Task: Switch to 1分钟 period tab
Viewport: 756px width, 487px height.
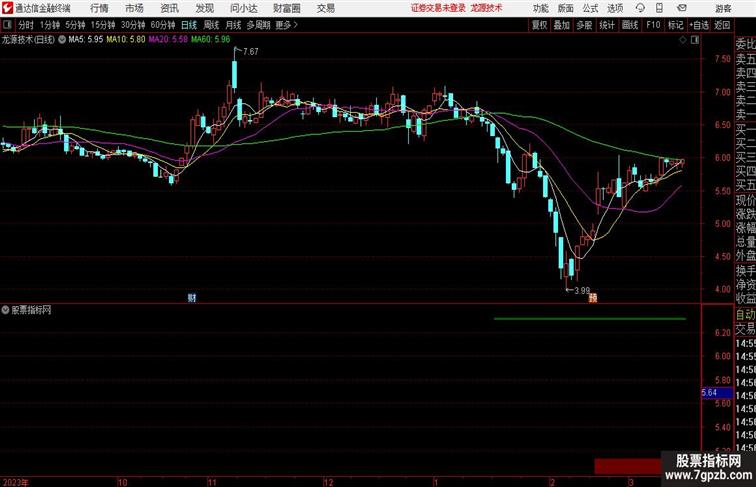Action: (50, 25)
